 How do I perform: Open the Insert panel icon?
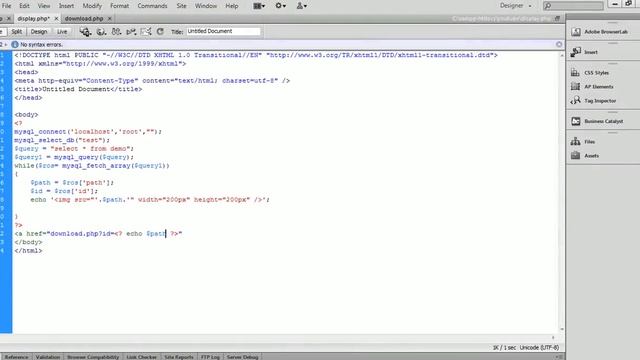(x=576, y=52)
